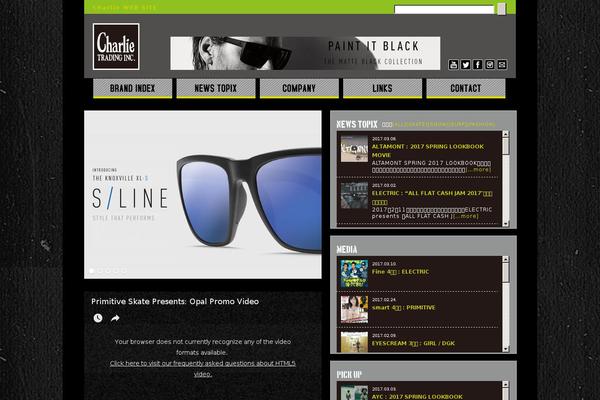Click the Paint It Black banner
Screen dimensions: 600x400
click(x=305, y=53)
